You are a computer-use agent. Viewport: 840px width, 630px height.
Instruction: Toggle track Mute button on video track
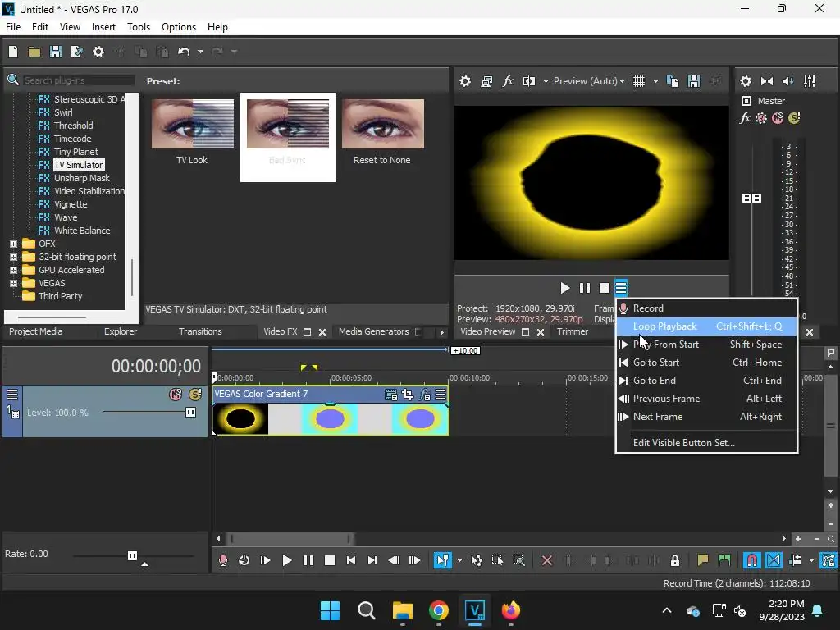click(x=176, y=395)
